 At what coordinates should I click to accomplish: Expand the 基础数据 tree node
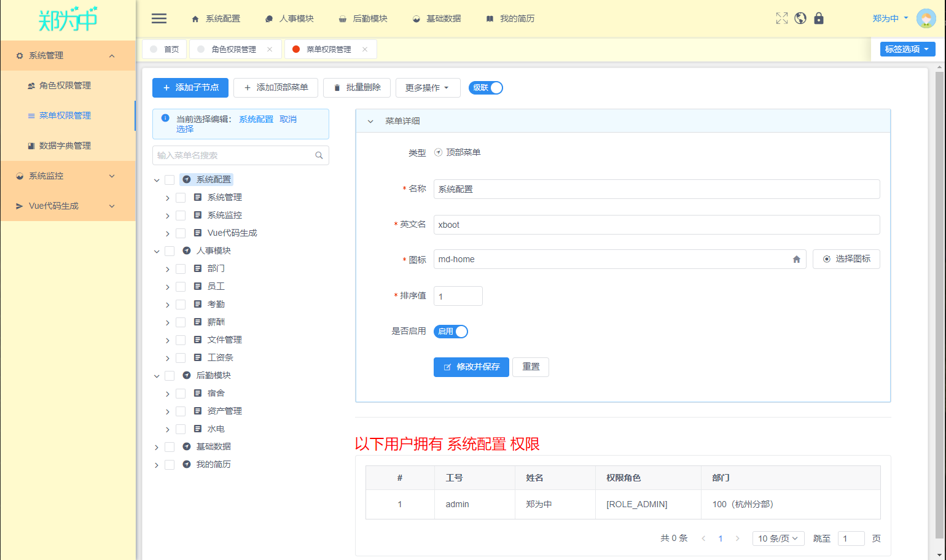coord(157,446)
